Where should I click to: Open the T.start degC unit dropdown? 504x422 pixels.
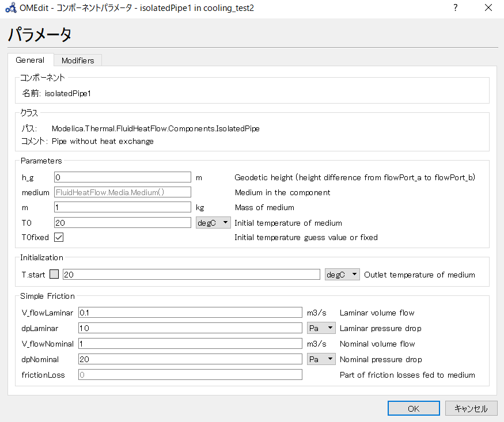(x=342, y=275)
